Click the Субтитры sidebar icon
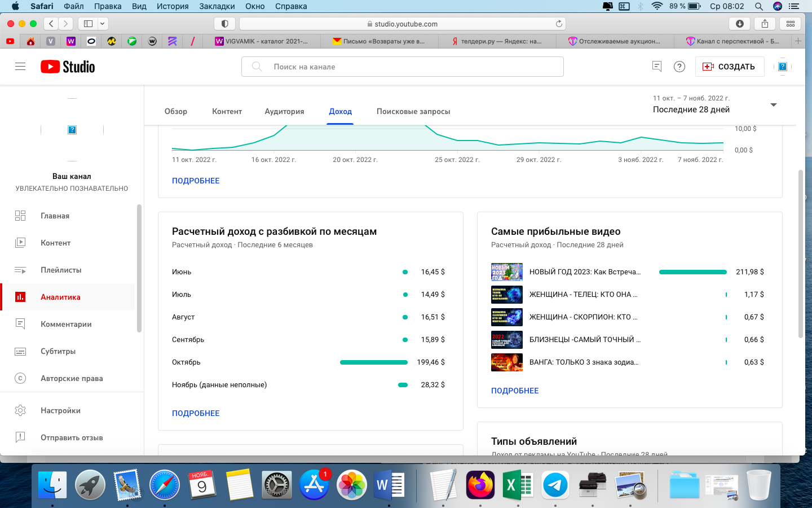Screen dimensions: 812x508 (20, 351)
